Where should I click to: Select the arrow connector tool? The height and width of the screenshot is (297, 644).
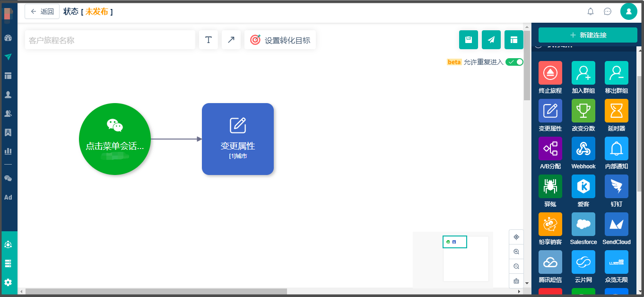click(231, 40)
